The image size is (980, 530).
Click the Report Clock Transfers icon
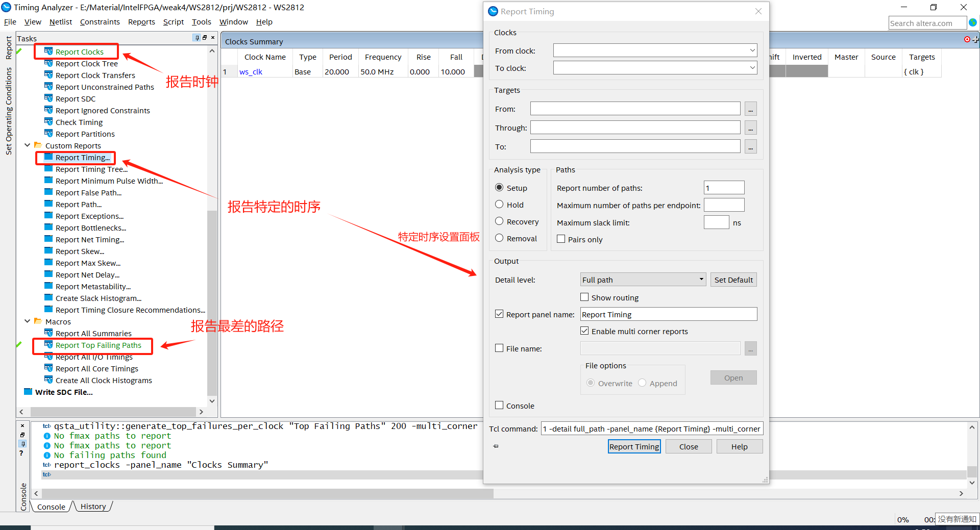coord(48,75)
